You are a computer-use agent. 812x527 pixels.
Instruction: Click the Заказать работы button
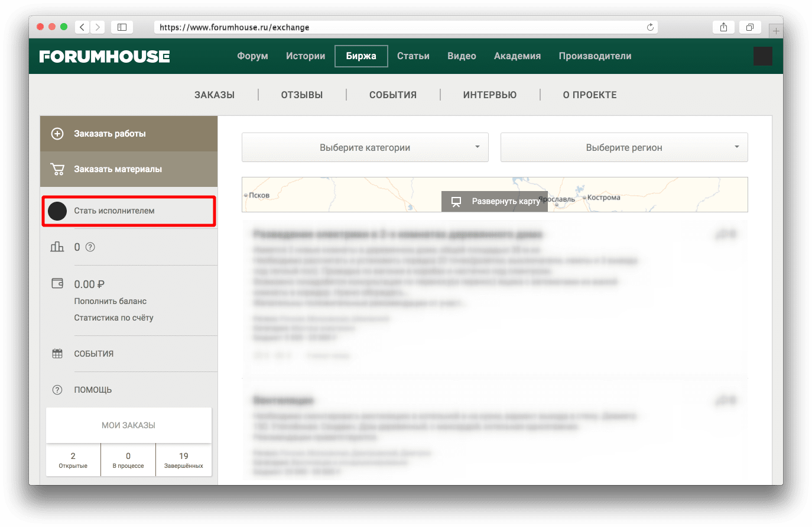tap(129, 134)
